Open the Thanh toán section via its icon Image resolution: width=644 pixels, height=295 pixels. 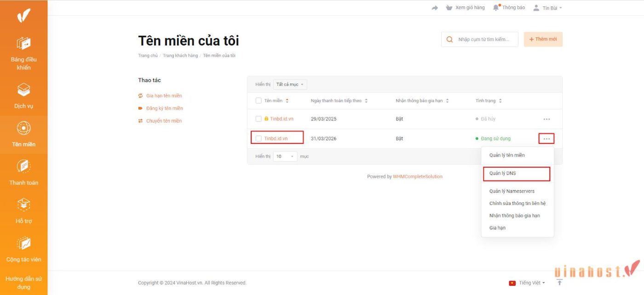coord(23,166)
